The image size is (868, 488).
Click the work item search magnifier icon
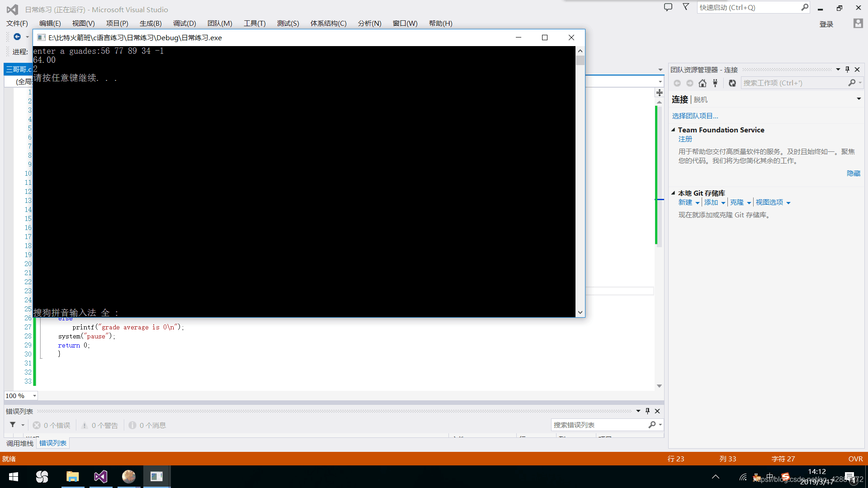coord(852,83)
